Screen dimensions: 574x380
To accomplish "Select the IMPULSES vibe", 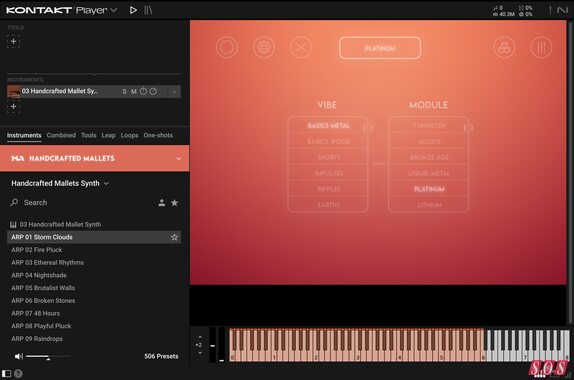I will tap(328, 173).
